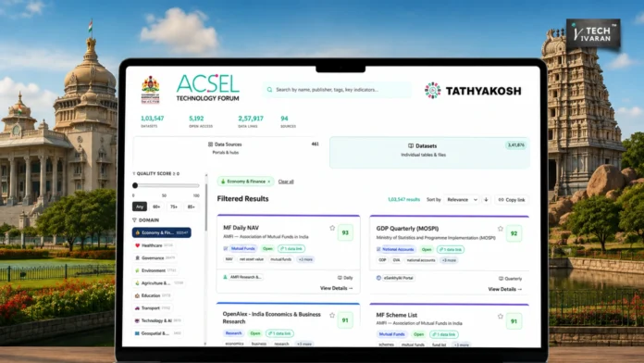This screenshot has height=363, width=644.
Task: Star the GDP Quarterly (MOSPI) dataset
Action: click(x=501, y=229)
